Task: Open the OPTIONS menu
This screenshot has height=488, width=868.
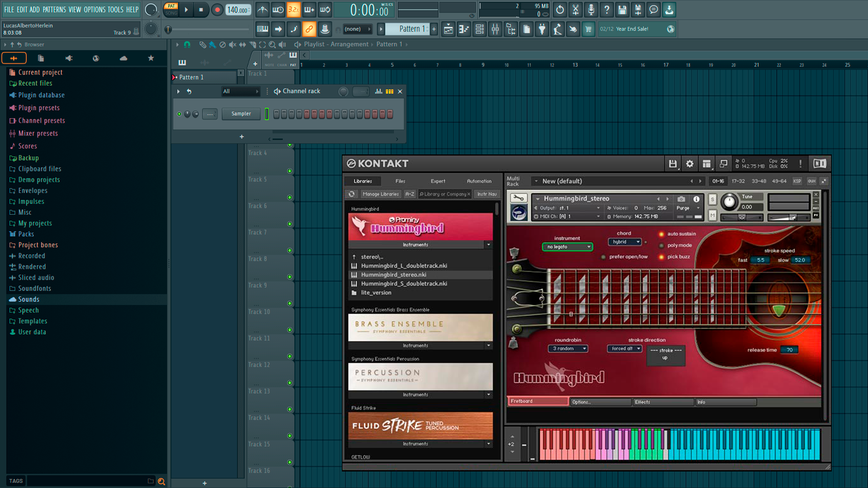Action: [x=95, y=10]
